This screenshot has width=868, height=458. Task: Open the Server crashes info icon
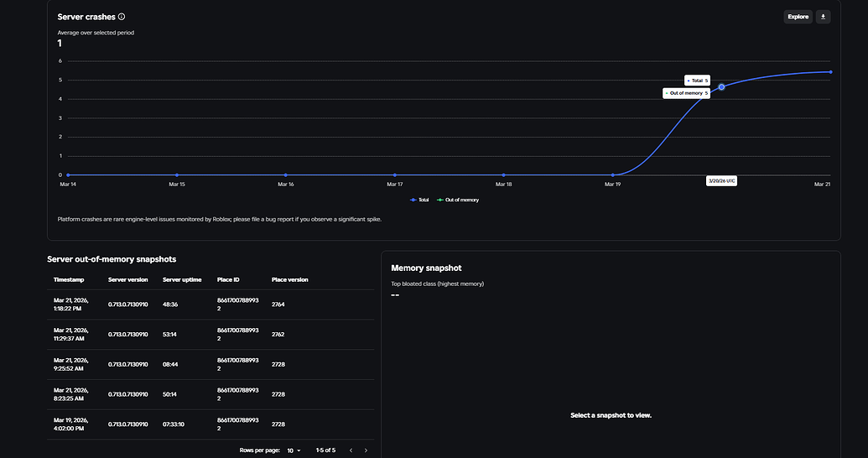[x=122, y=17]
